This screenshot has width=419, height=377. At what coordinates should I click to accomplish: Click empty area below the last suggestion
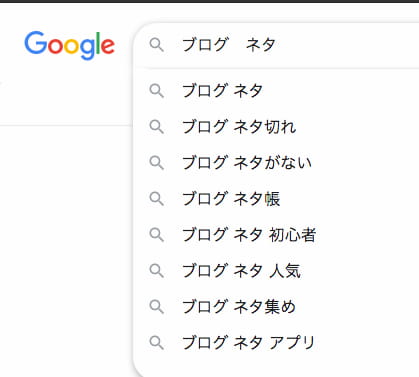coord(276,368)
